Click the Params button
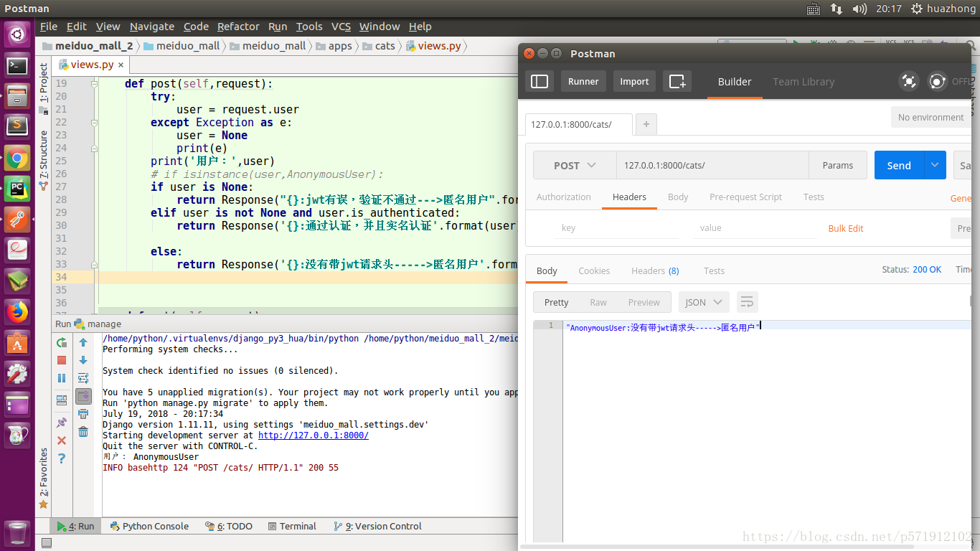 click(838, 165)
